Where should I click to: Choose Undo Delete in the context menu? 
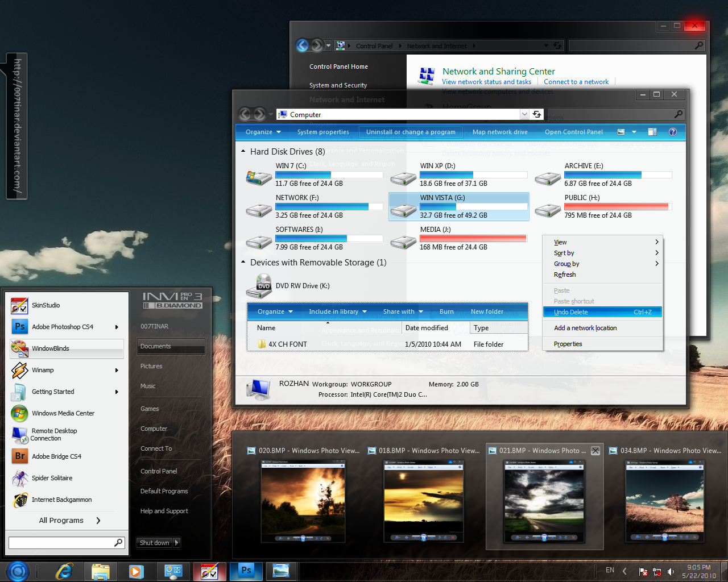point(603,312)
